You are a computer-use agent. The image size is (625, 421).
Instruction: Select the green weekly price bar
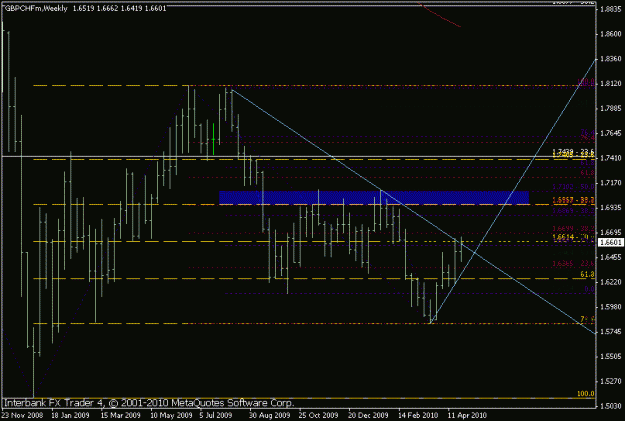(214, 139)
